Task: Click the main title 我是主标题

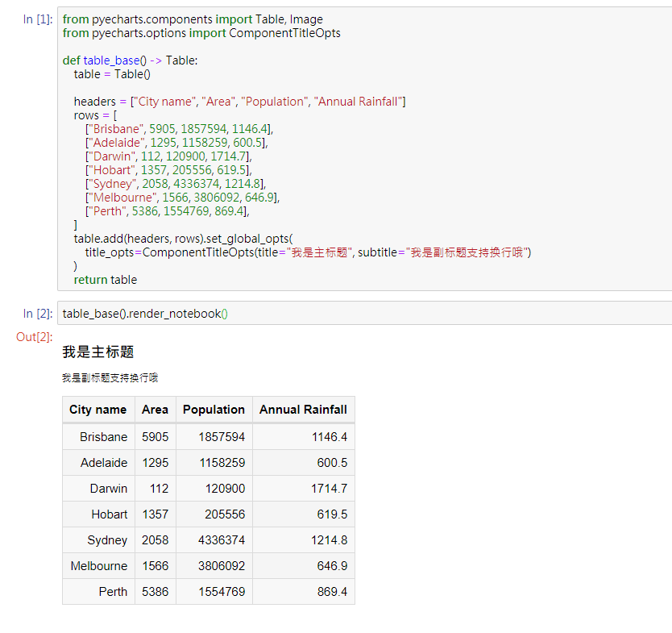Action: pyautogui.click(x=98, y=352)
